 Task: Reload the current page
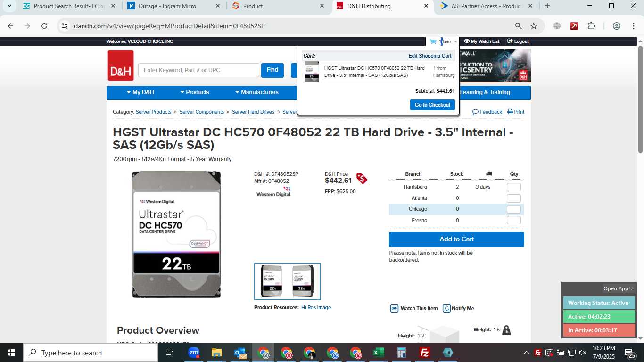pyautogui.click(x=44, y=26)
